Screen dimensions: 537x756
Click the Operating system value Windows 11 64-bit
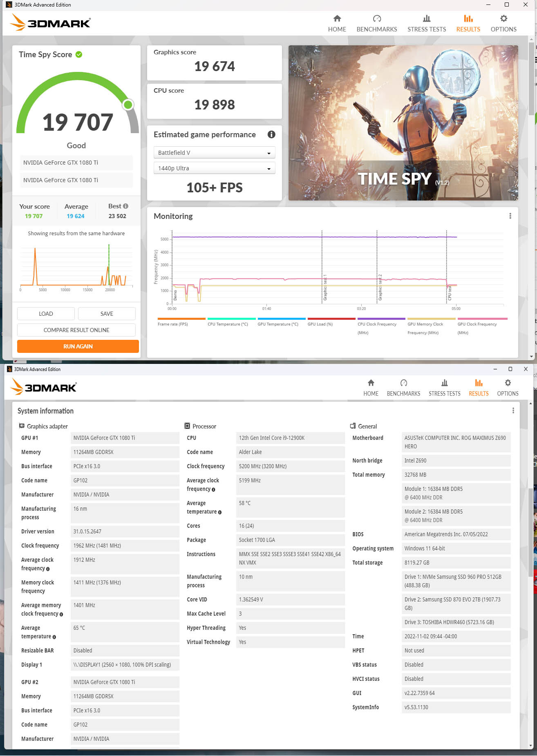pyautogui.click(x=456, y=549)
